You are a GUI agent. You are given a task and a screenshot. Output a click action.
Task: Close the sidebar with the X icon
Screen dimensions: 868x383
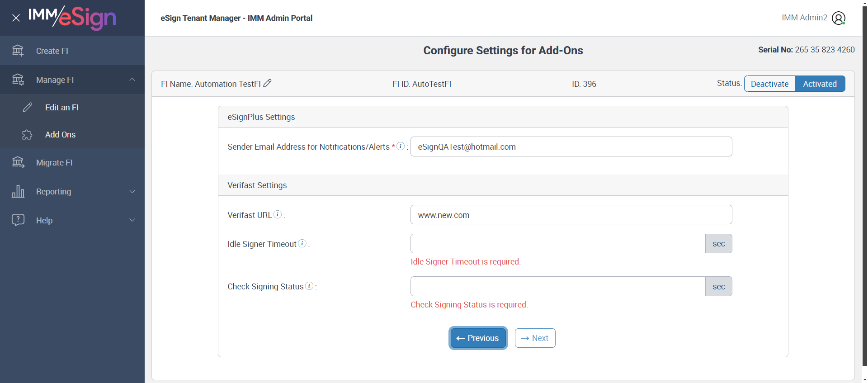tap(16, 18)
